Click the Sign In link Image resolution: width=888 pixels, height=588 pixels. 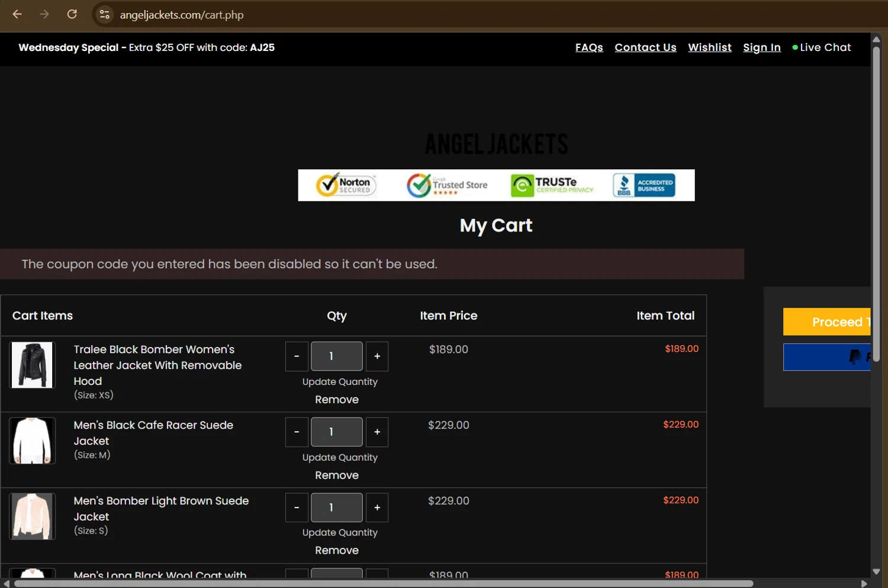[x=762, y=47]
